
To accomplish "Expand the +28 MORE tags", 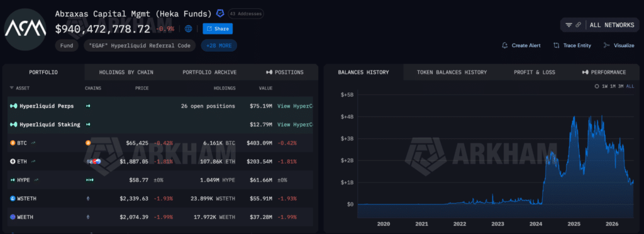I will pyautogui.click(x=219, y=45).
